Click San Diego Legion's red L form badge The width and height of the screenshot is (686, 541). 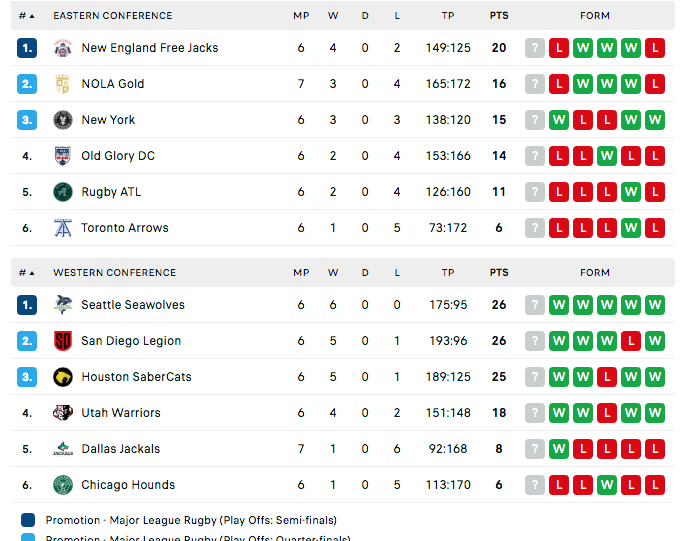[631, 341]
